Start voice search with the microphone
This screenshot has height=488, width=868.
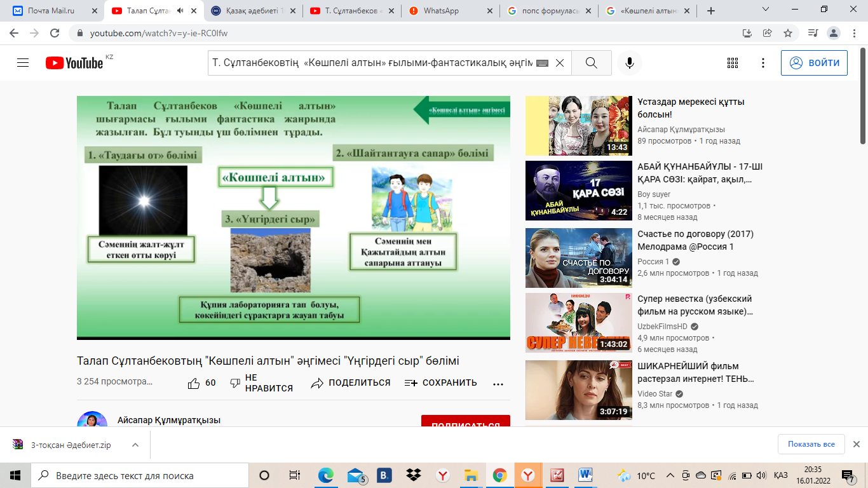[x=630, y=63]
